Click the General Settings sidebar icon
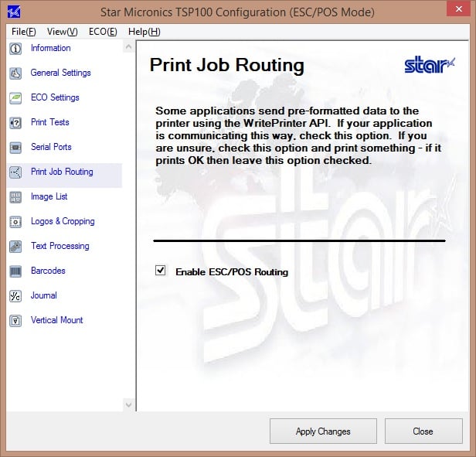This screenshot has width=476, height=457. (15, 73)
